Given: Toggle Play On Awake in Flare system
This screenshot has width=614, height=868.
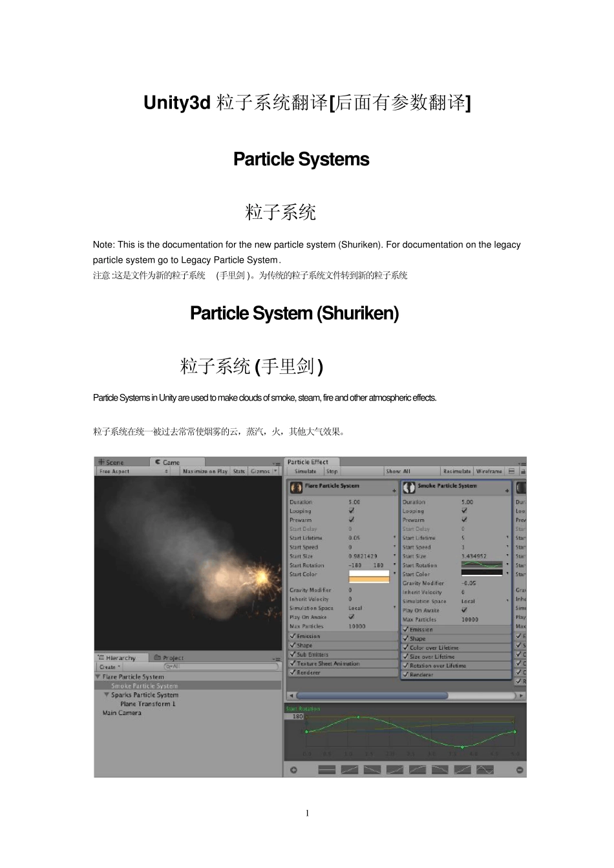Looking at the screenshot, I should (352, 616).
